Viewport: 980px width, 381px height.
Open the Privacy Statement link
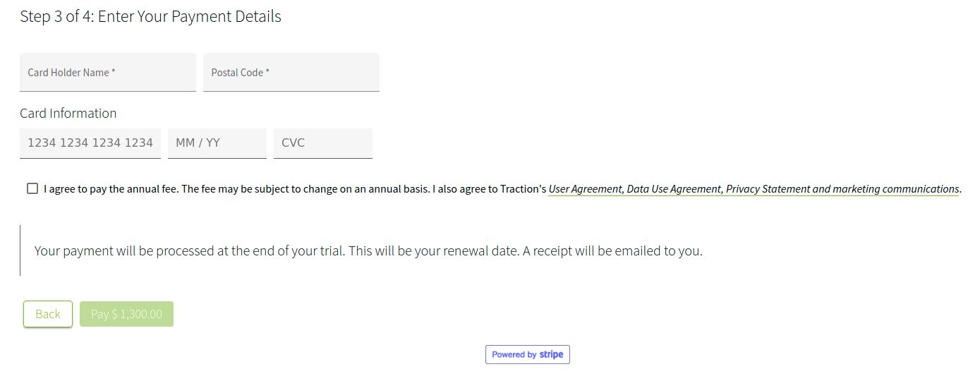[768, 189]
